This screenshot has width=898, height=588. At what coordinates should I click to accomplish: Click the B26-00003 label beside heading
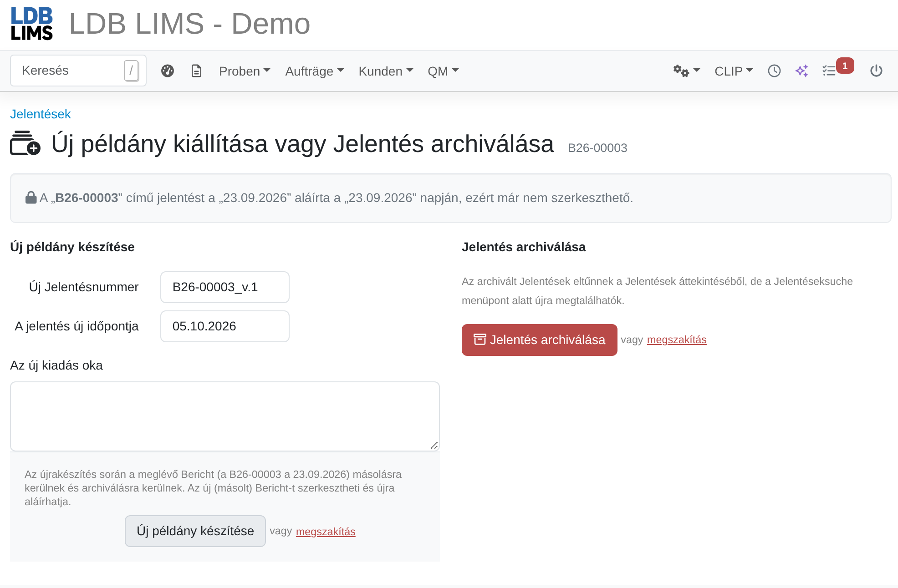[x=597, y=148]
